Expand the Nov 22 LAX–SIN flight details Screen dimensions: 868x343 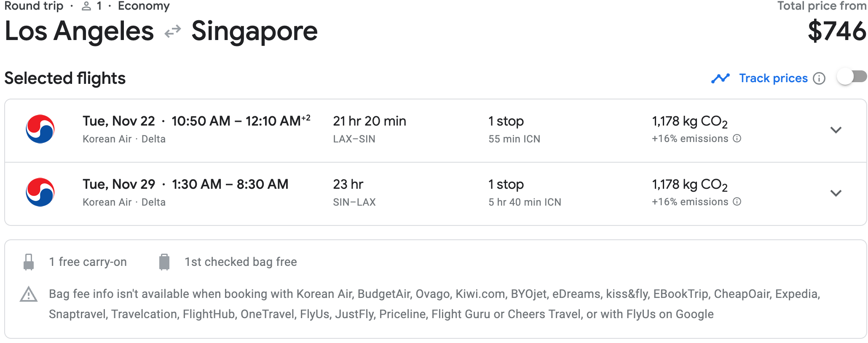pos(836,130)
